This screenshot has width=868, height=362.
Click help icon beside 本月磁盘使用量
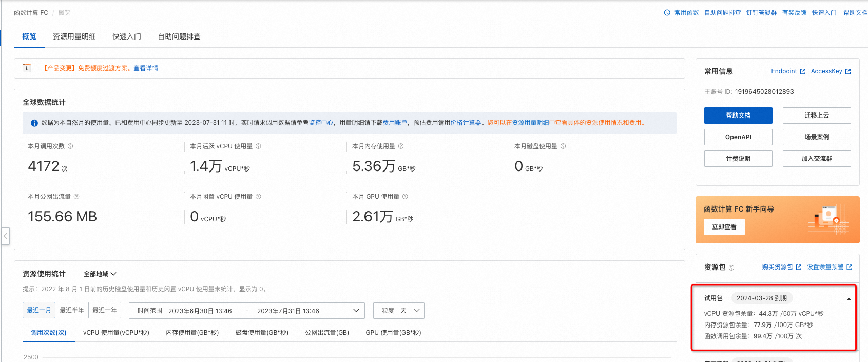[x=563, y=146]
